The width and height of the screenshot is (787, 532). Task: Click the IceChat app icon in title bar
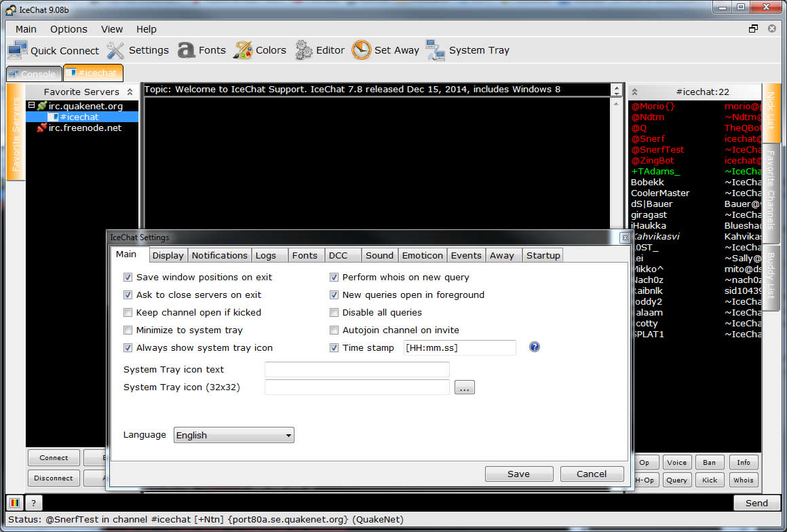11,9
